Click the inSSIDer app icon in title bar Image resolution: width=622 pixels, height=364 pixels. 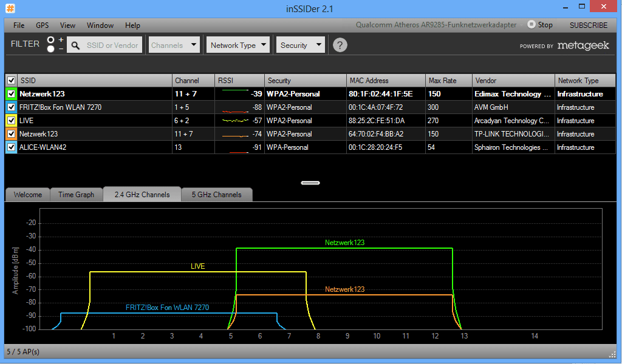tap(10, 8)
